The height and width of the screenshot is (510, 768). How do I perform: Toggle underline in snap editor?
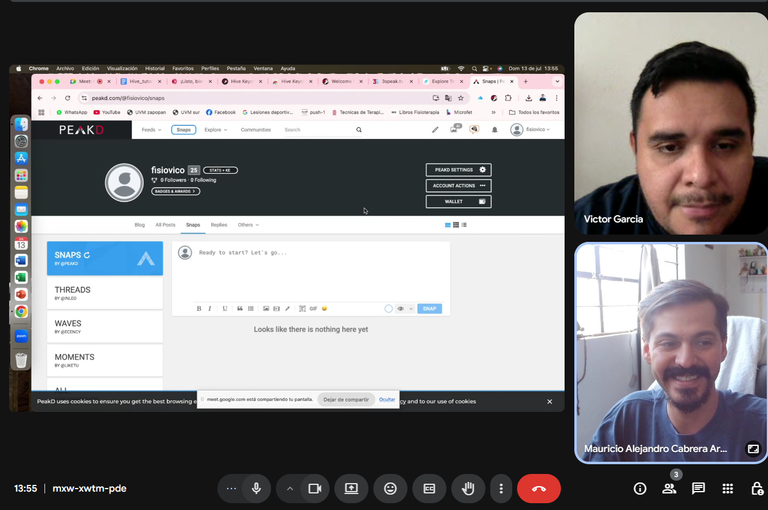225,309
